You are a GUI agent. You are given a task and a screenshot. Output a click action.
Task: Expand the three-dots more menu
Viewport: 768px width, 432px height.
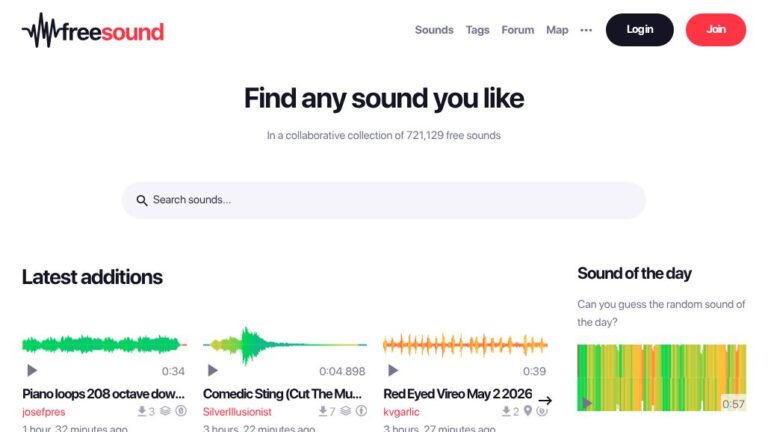(586, 30)
